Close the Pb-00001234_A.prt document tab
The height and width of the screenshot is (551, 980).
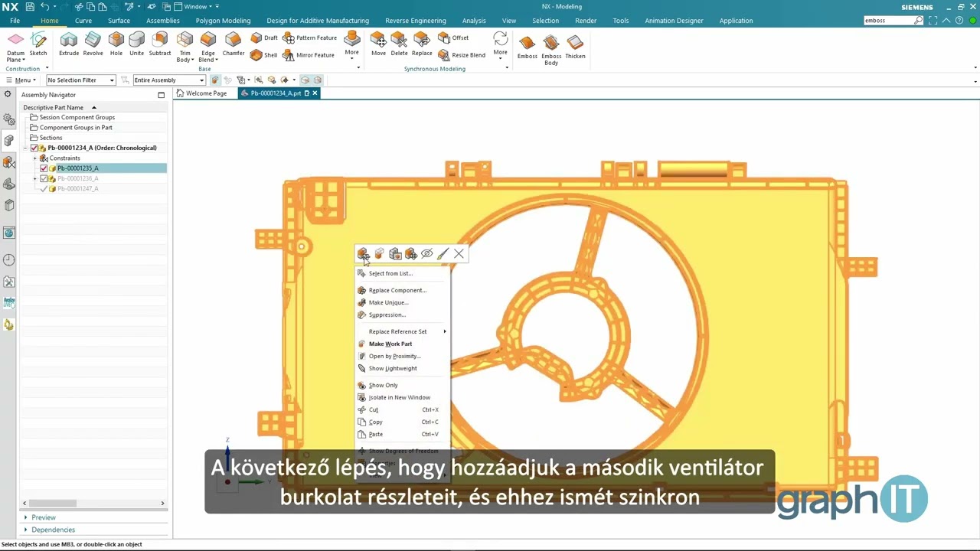click(315, 93)
